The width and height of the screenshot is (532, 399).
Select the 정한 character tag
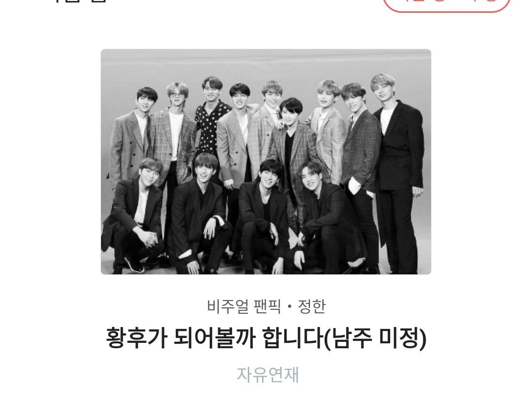click(312, 306)
